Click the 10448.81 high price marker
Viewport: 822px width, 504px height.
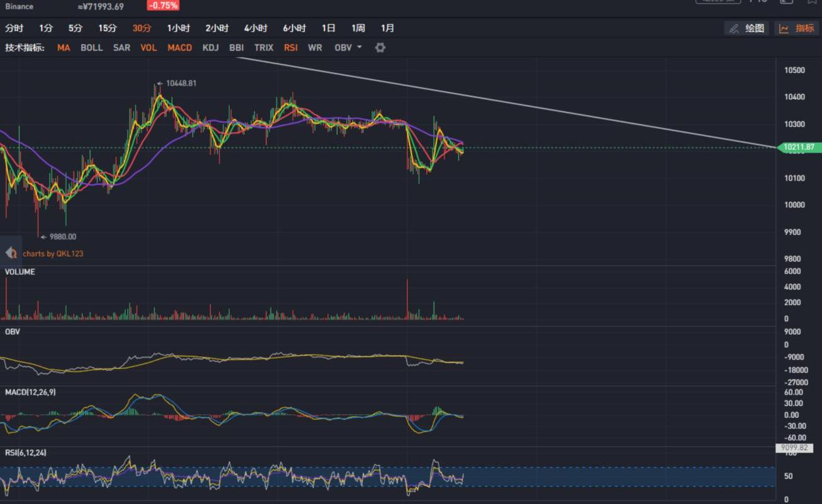[x=181, y=83]
